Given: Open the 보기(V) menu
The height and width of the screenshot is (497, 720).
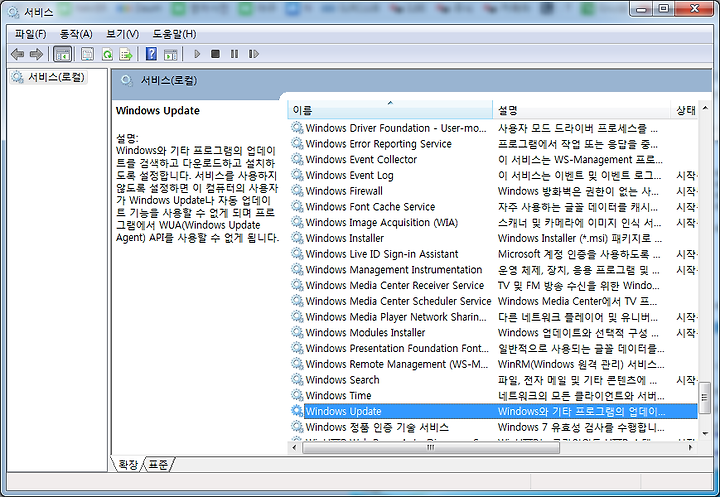Looking at the screenshot, I should (122, 34).
